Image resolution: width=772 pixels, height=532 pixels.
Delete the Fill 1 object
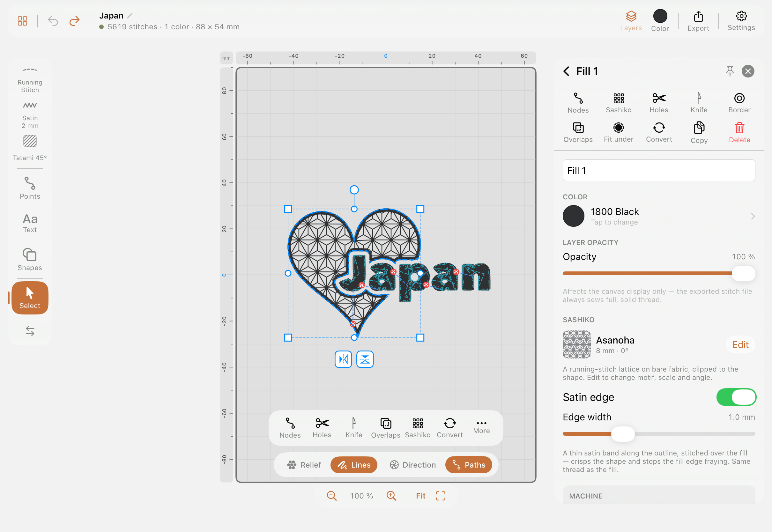[739, 132]
